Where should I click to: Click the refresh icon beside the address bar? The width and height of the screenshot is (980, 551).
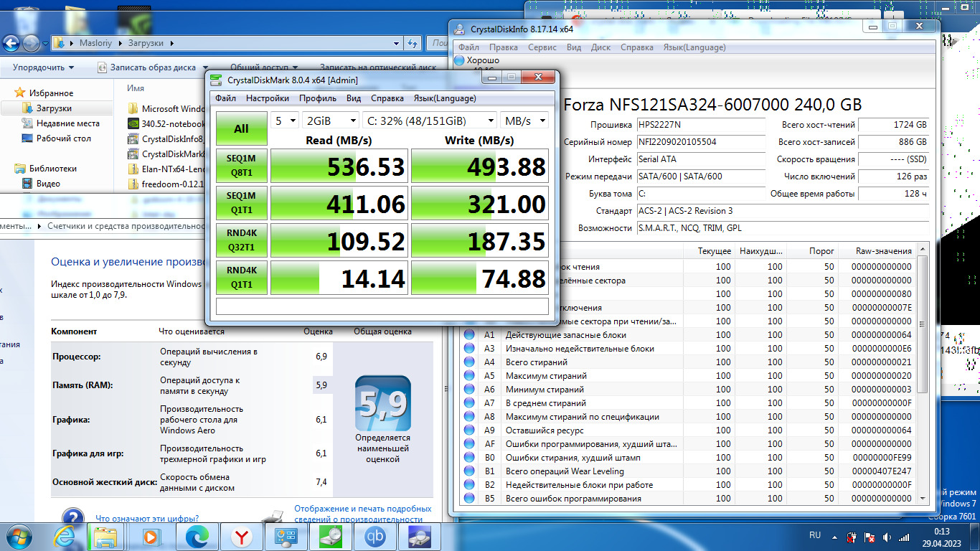[413, 43]
